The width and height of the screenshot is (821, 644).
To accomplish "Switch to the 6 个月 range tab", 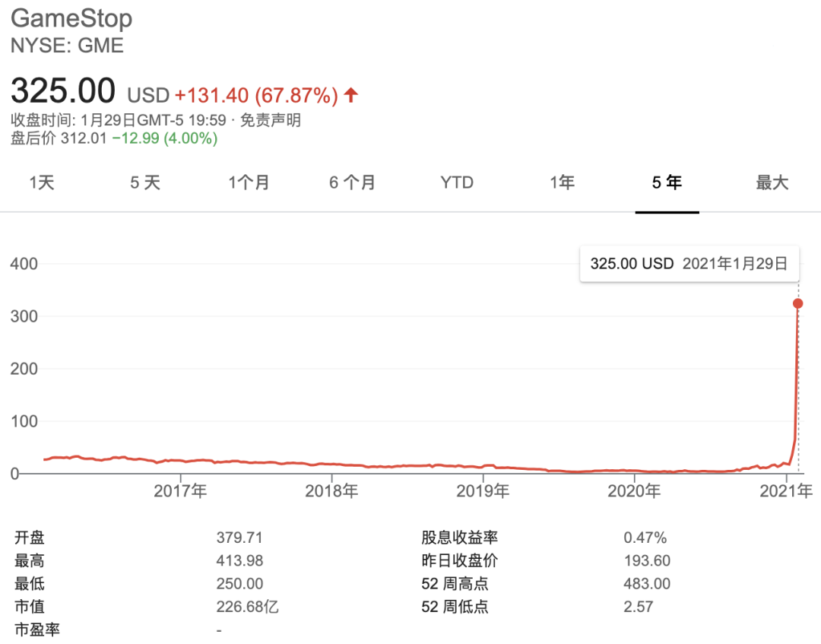I will pos(353,182).
